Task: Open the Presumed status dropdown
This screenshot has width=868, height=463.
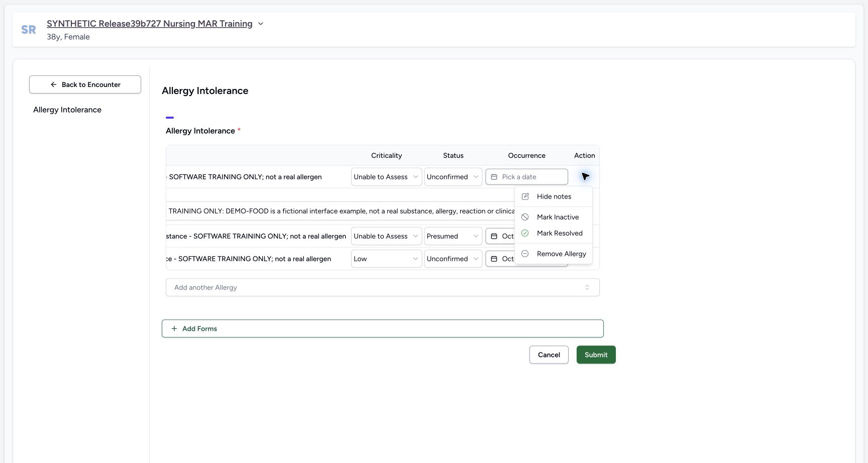Action: coord(453,236)
